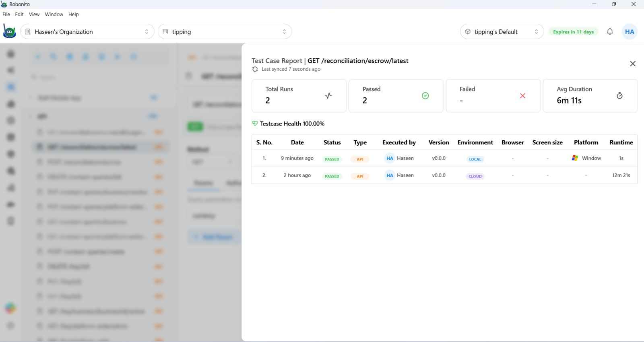Open the Window menu
This screenshot has height=342, width=644.
click(54, 14)
